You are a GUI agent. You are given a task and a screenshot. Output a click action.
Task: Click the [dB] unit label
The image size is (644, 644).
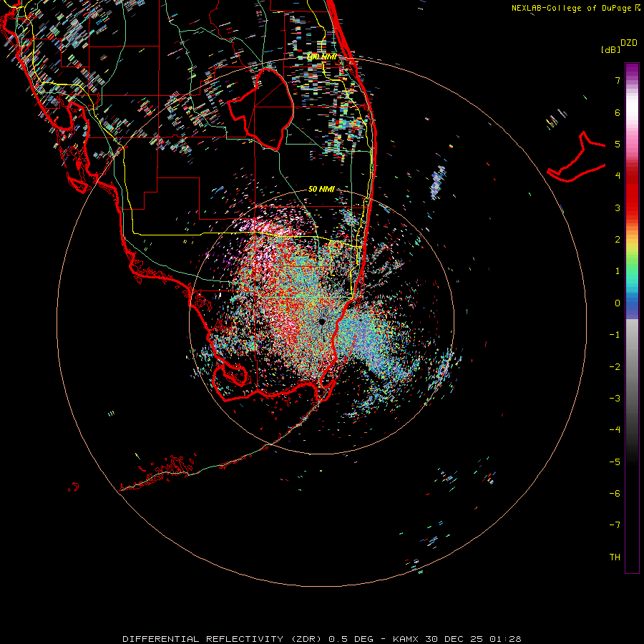click(610, 49)
